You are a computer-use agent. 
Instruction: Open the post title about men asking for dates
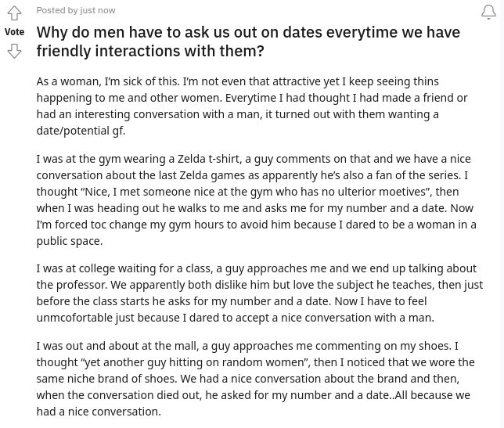pos(248,33)
